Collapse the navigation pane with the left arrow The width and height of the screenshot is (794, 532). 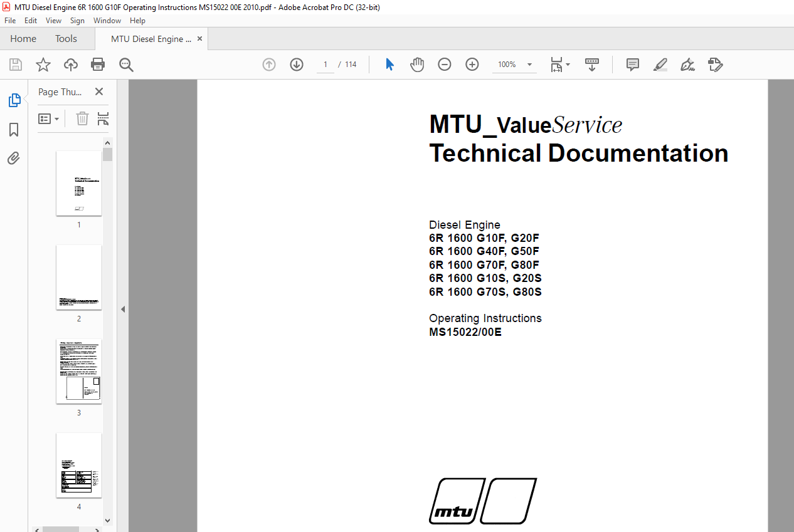coord(123,309)
